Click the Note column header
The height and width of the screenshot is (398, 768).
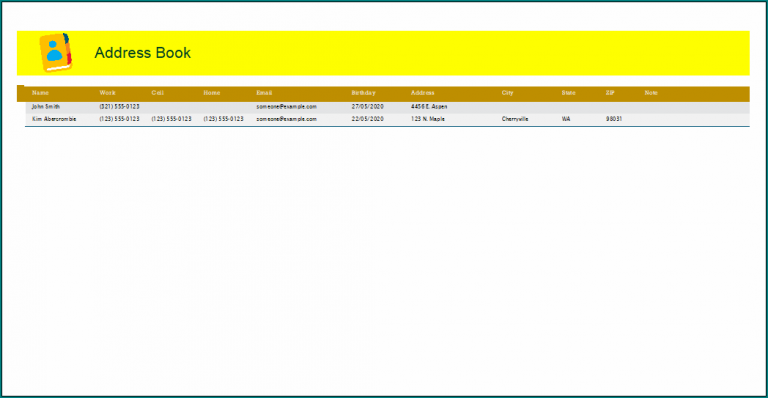pyautogui.click(x=651, y=93)
